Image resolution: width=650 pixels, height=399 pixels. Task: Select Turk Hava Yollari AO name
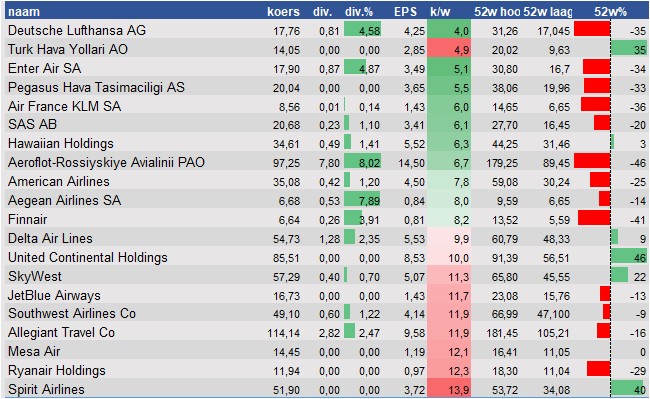pyautogui.click(x=68, y=49)
